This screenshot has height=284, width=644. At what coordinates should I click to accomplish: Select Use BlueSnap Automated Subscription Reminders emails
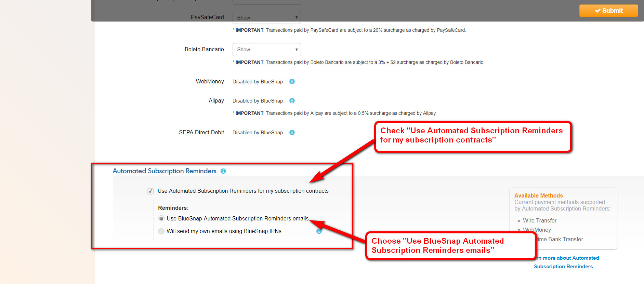161,218
